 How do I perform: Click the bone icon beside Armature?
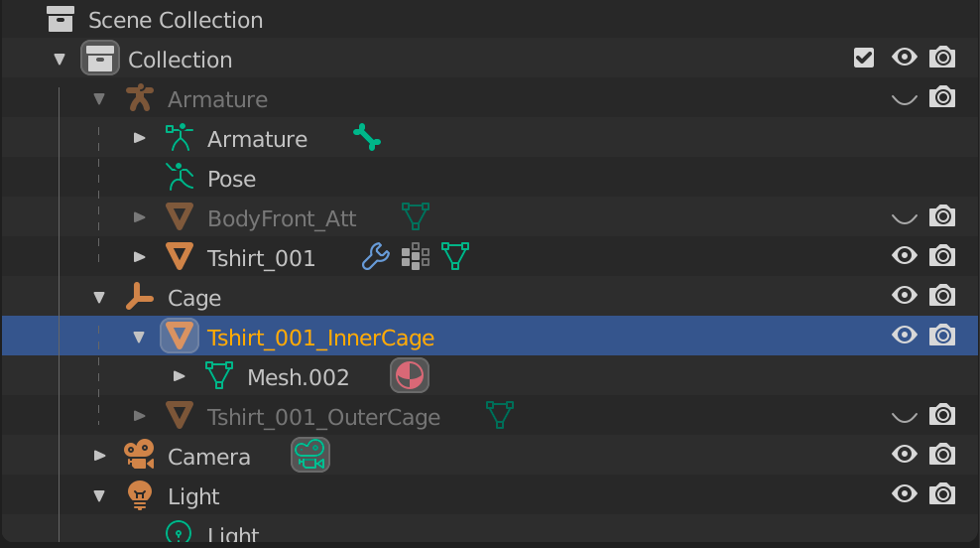tap(367, 138)
